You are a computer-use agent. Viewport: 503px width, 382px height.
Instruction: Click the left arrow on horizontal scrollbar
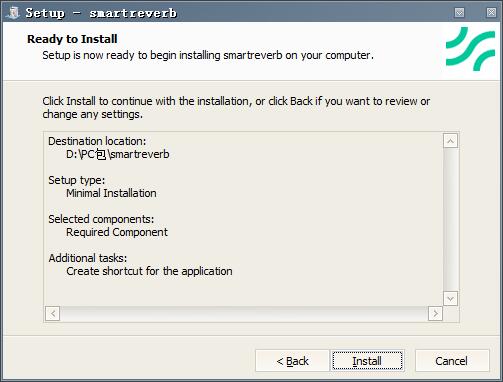tap(53, 313)
